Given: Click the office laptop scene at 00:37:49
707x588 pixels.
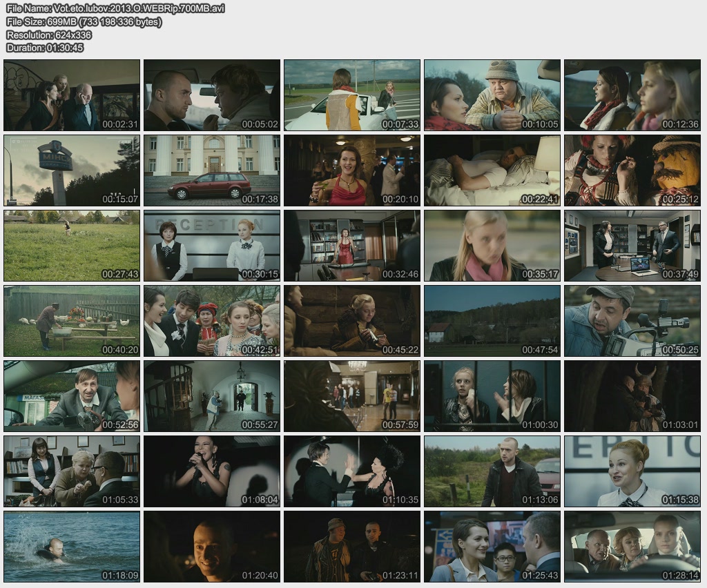Looking at the screenshot, I should (x=632, y=246).
